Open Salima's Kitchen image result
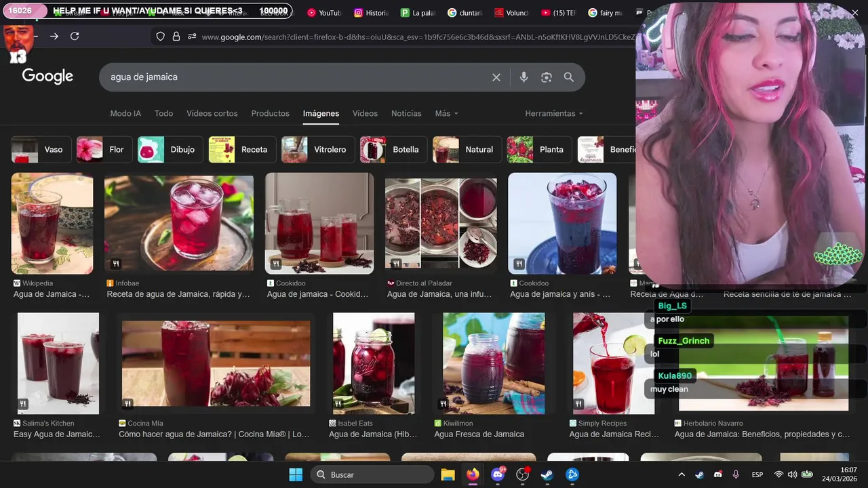The height and width of the screenshot is (488, 868). (58, 363)
